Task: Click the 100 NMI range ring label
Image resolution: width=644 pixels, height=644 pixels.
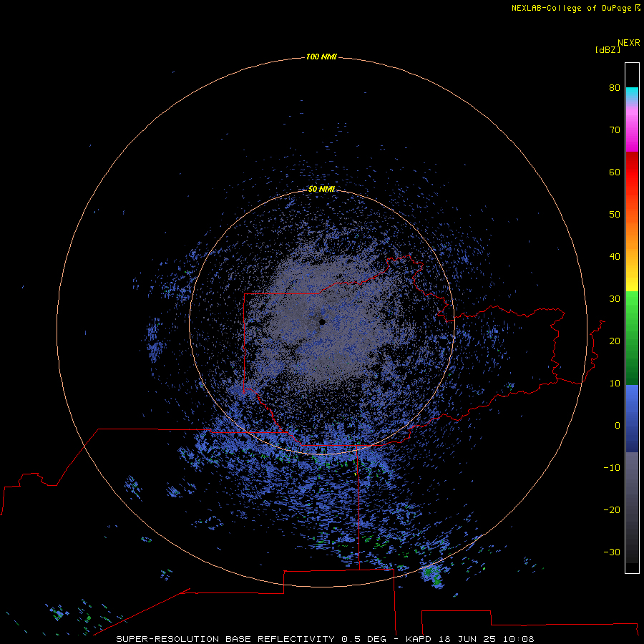Action: click(x=321, y=57)
